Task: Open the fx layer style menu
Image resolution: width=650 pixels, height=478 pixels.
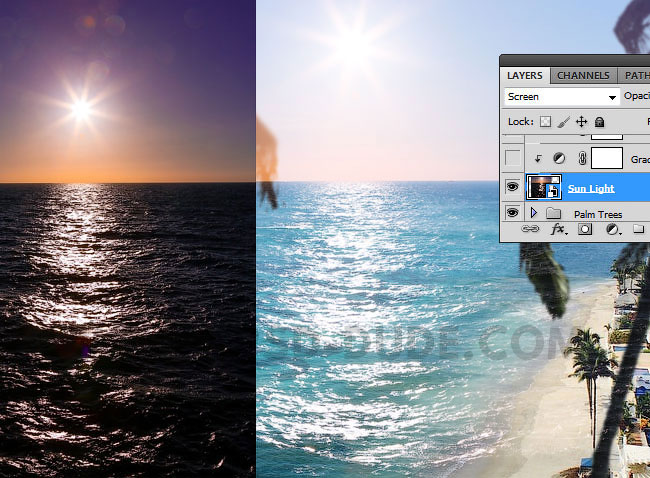Action: click(x=558, y=229)
